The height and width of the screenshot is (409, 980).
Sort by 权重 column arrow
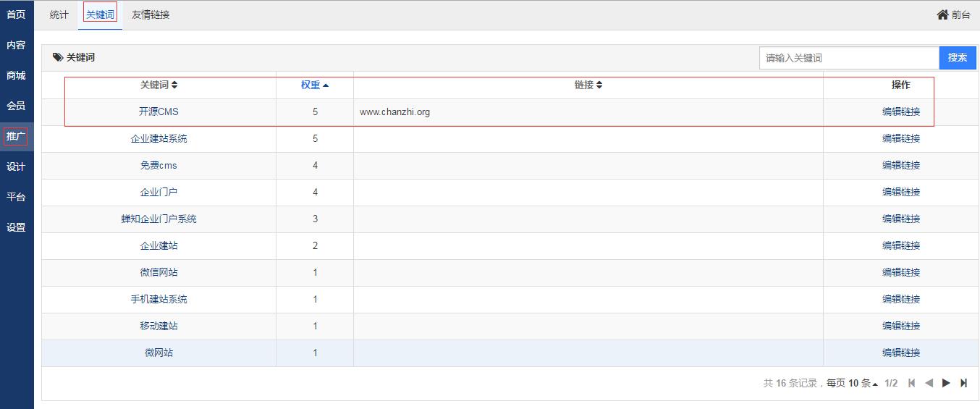tap(326, 85)
